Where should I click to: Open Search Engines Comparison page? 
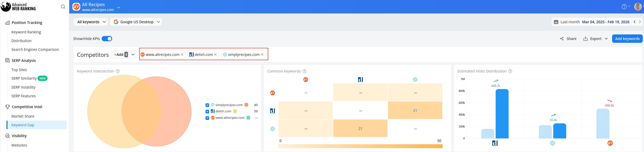pos(35,50)
